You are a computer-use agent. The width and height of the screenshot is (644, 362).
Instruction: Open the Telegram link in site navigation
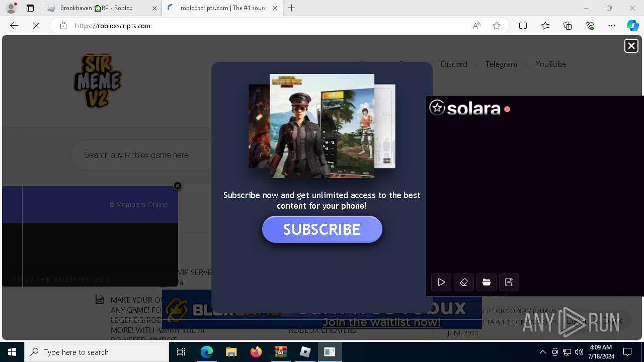(x=501, y=64)
